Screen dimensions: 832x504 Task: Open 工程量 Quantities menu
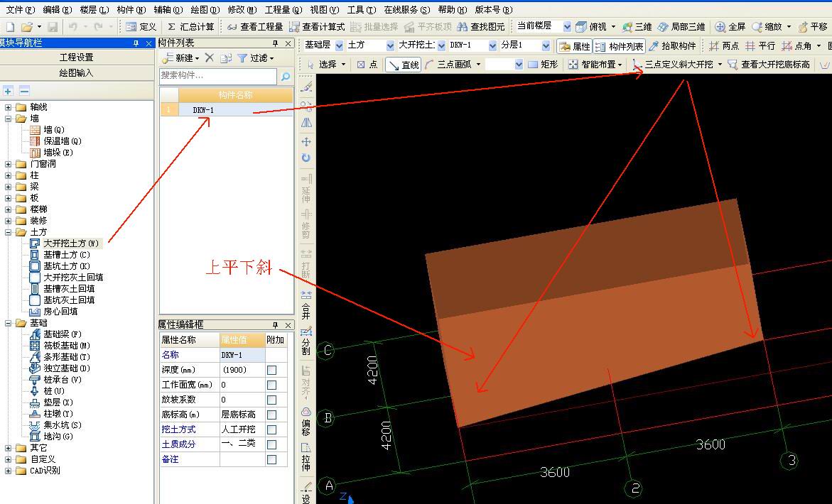283,9
